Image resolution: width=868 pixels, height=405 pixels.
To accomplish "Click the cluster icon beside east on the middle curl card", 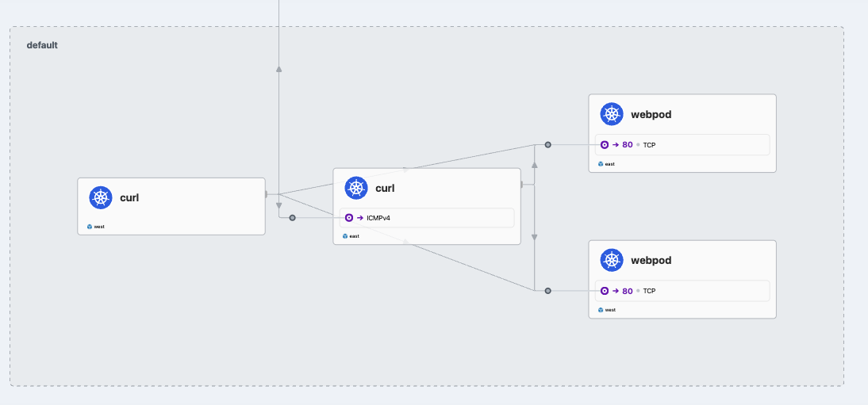I will coord(345,236).
